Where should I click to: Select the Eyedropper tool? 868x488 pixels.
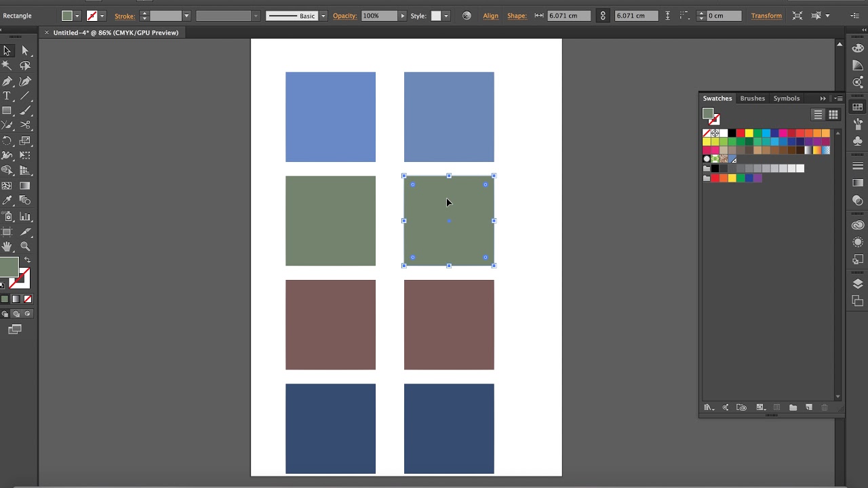coord(7,201)
